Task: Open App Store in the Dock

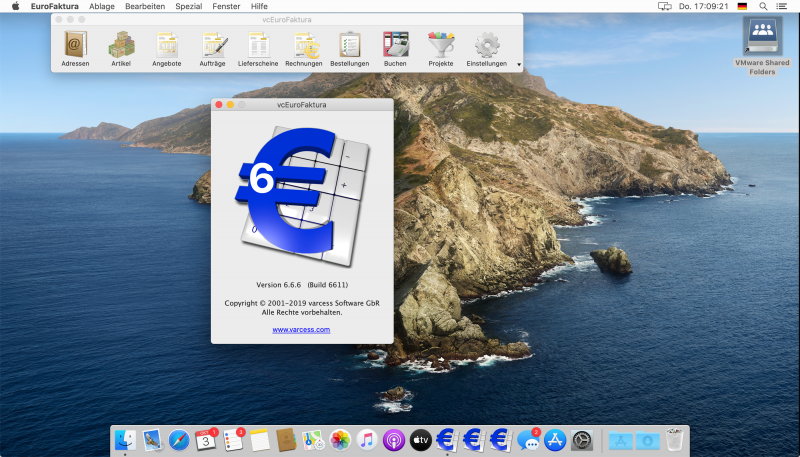Action: coord(555,440)
